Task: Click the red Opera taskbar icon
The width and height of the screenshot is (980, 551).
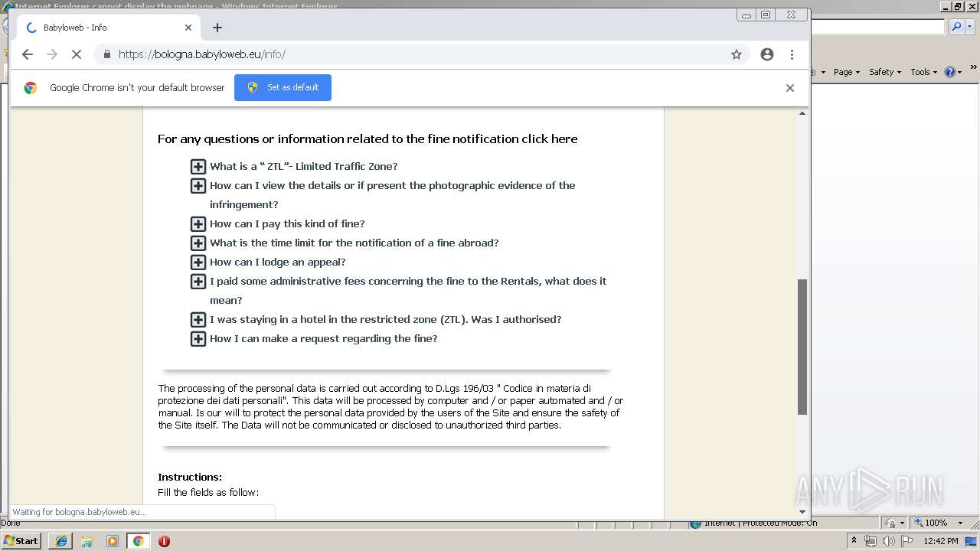Action: 164,541
